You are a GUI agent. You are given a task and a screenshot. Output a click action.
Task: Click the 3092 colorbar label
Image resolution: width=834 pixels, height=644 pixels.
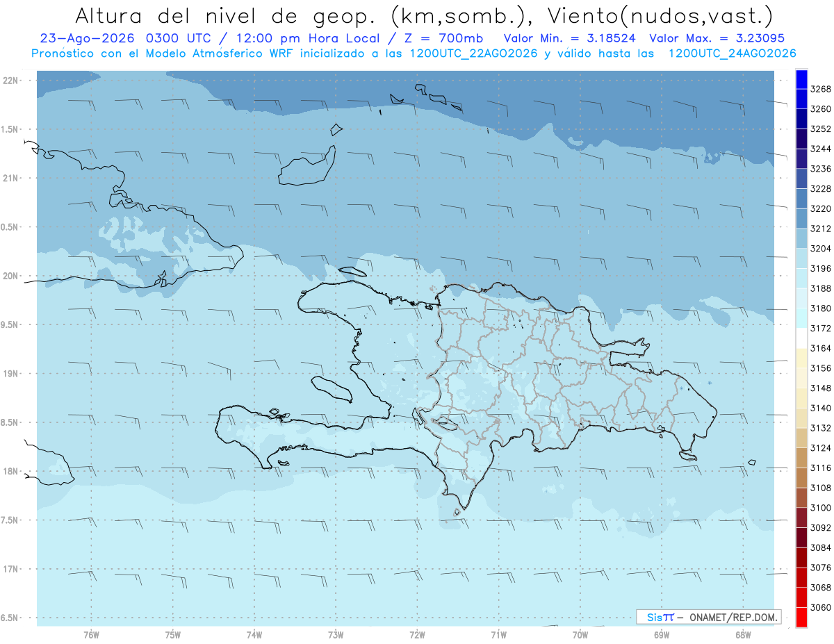[x=821, y=527]
